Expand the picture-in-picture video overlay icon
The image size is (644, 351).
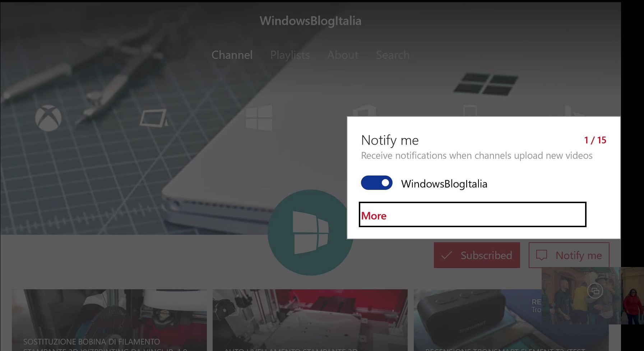[x=595, y=291]
